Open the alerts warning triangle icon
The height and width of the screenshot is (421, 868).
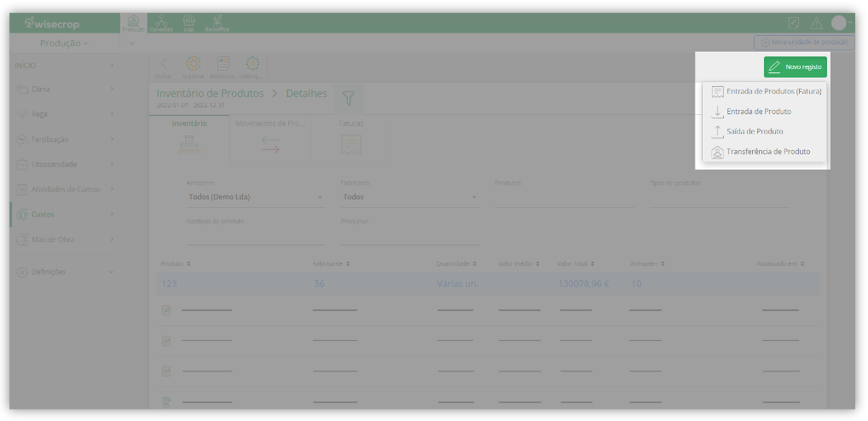817,23
